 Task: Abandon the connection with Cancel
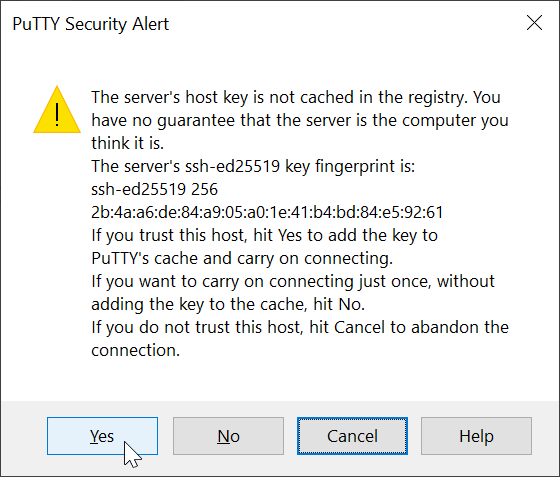tap(352, 436)
